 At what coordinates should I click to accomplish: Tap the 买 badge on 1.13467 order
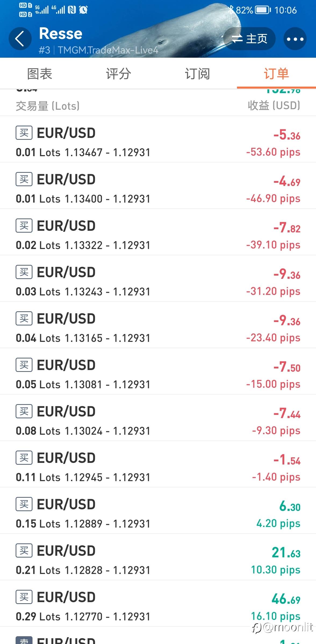pyautogui.click(x=24, y=133)
